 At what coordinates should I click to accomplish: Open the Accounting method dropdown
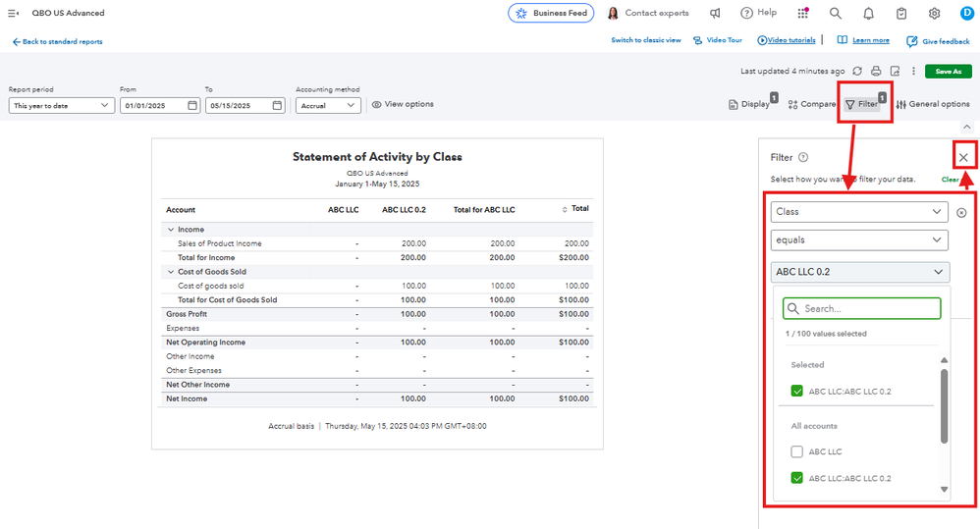coord(327,106)
